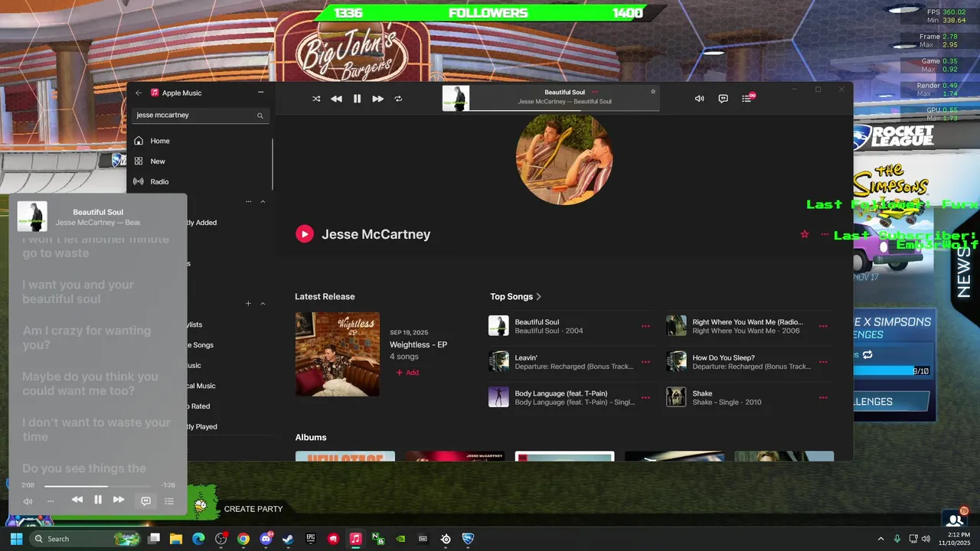Toggle shuffle in the main player bar
The image size is (980, 551).
pos(316,99)
